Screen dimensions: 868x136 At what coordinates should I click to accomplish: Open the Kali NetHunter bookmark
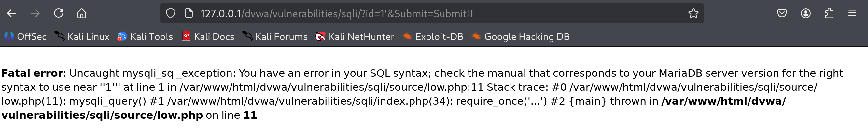click(x=355, y=36)
